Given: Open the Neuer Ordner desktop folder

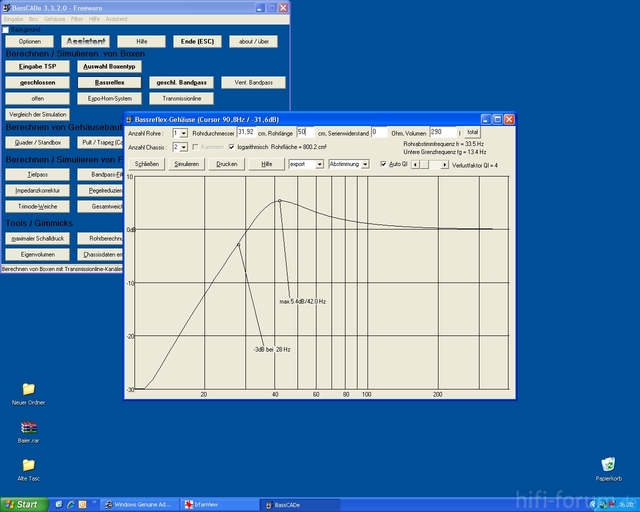Looking at the screenshot, I should [x=28, y=389].
